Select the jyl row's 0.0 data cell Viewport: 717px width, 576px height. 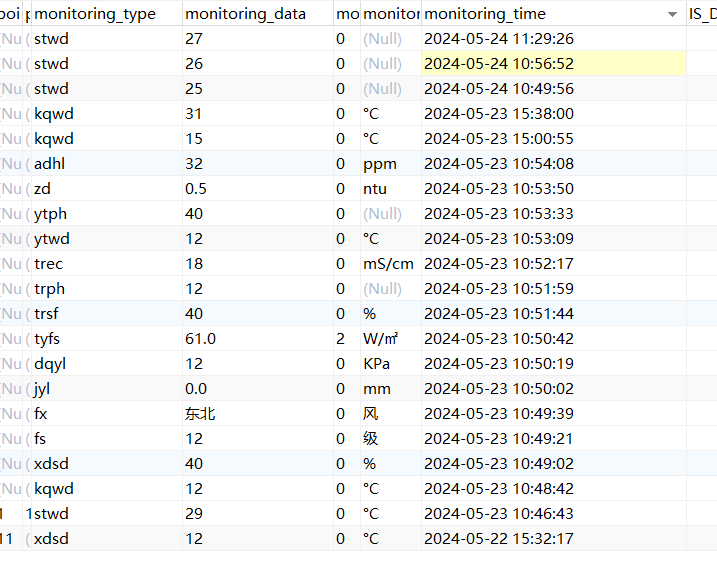196,388
